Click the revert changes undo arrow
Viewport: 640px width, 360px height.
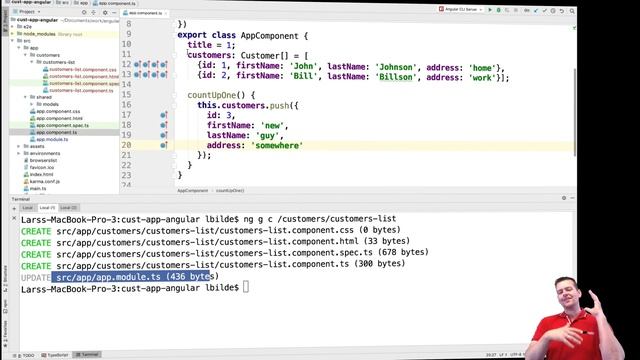tap(562, 11)
